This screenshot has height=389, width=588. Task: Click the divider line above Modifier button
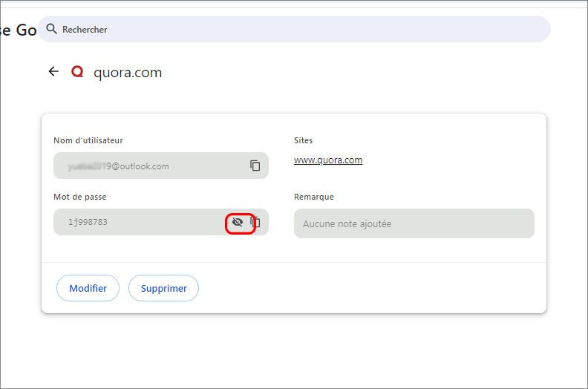point(294,262)
